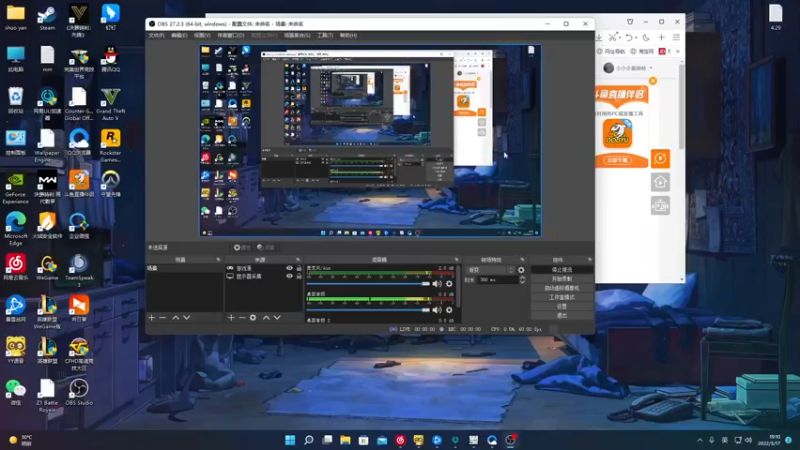The image size is (800, 450).
Task: Click orange play icon in browser sidebar
Action: tap(660, 159)
